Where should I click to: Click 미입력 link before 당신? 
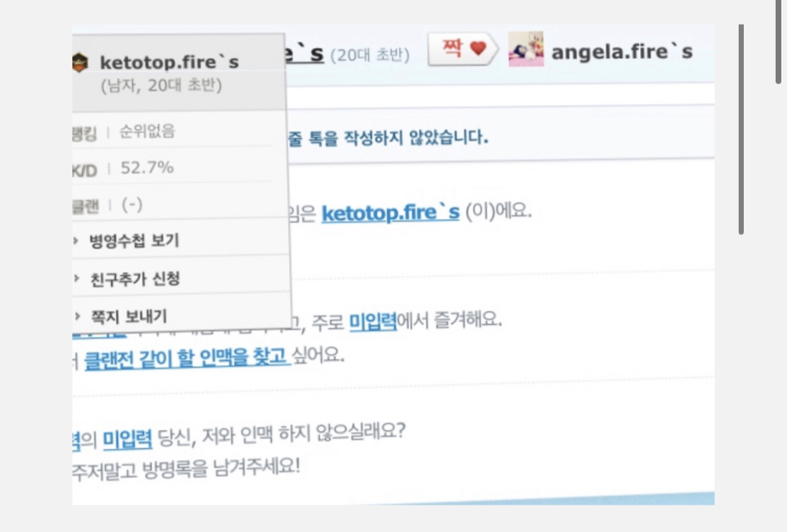click(x=127, y=438)
